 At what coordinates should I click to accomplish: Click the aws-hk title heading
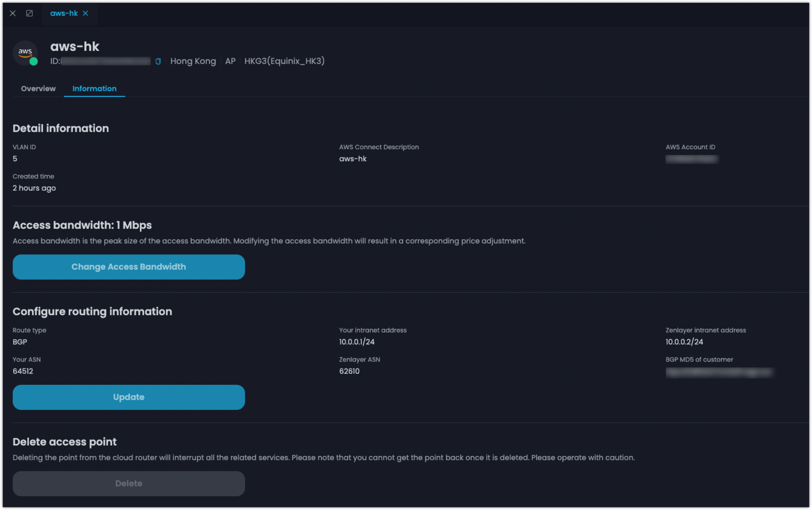coord(75,47)
